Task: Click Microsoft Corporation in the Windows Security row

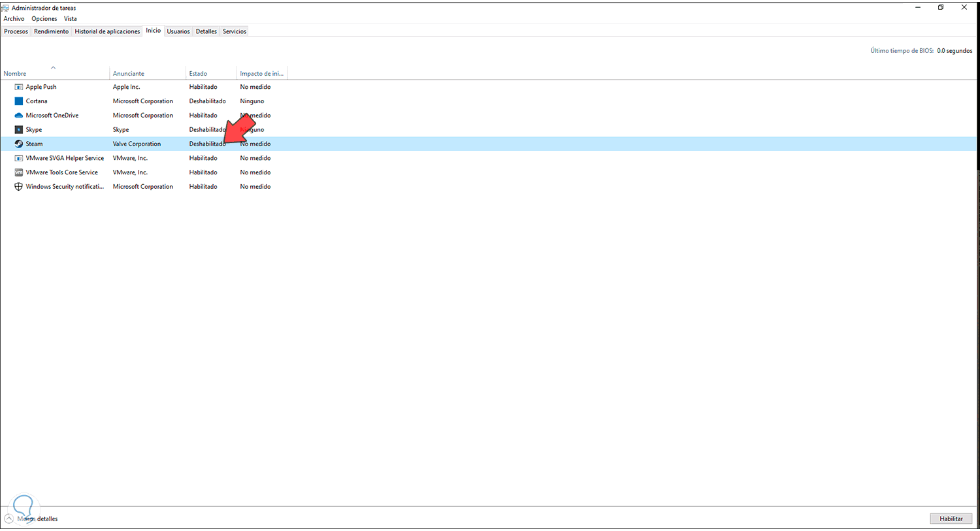Action: pyautogui.click(x=143, y=187)
